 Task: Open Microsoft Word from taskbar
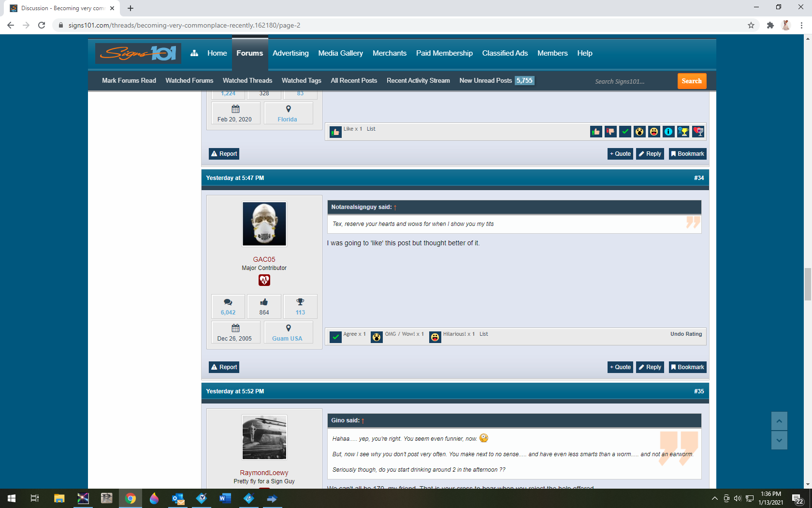pos(225,498)
